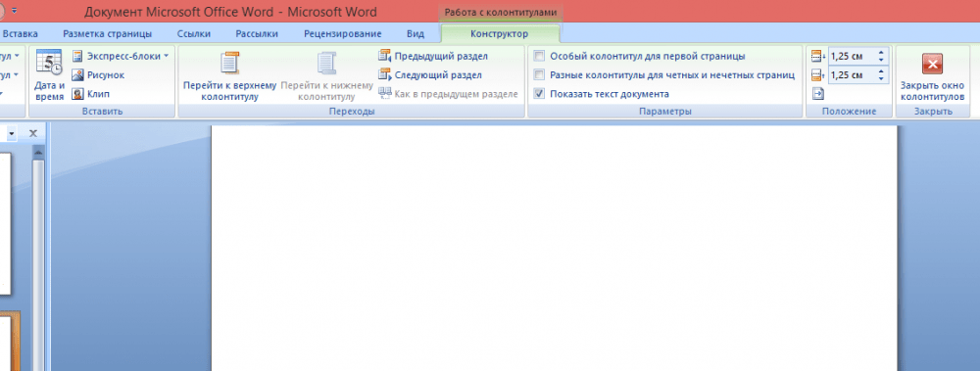This screenshot has height=371, width=980.
Task: Open the thumbnails pane dropdown arrow
Action: click(x=11, y=133)
